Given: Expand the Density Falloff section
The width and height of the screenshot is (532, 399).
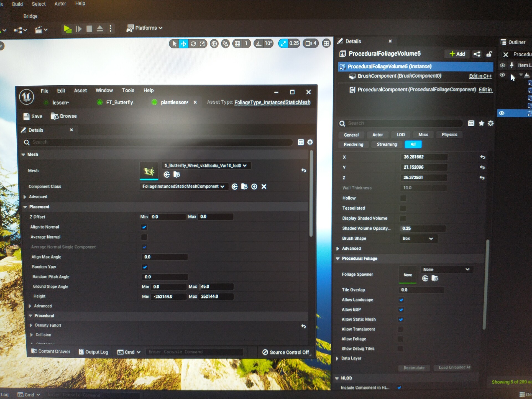Looking at the screenshot, I should tap(31, 325).
